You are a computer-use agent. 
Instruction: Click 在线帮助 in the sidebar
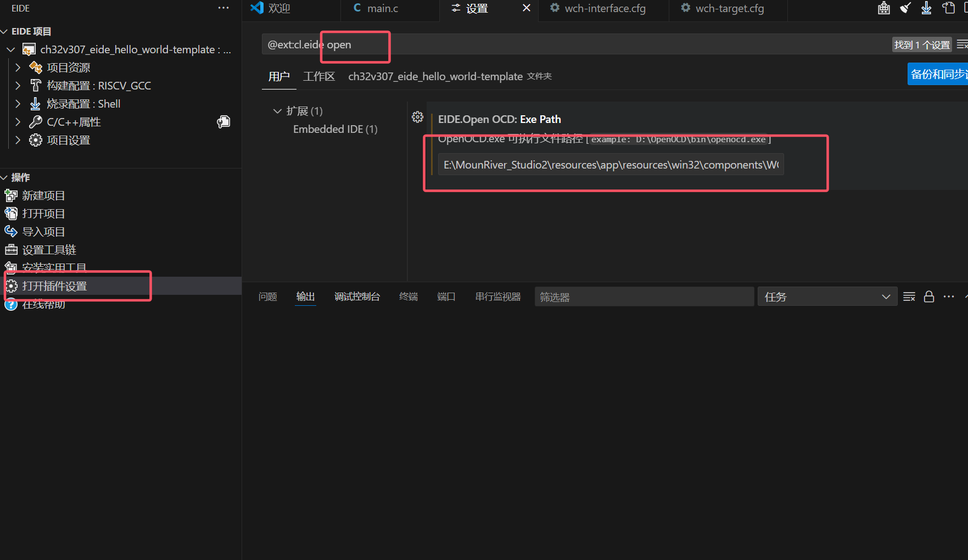tap(43, 304)
